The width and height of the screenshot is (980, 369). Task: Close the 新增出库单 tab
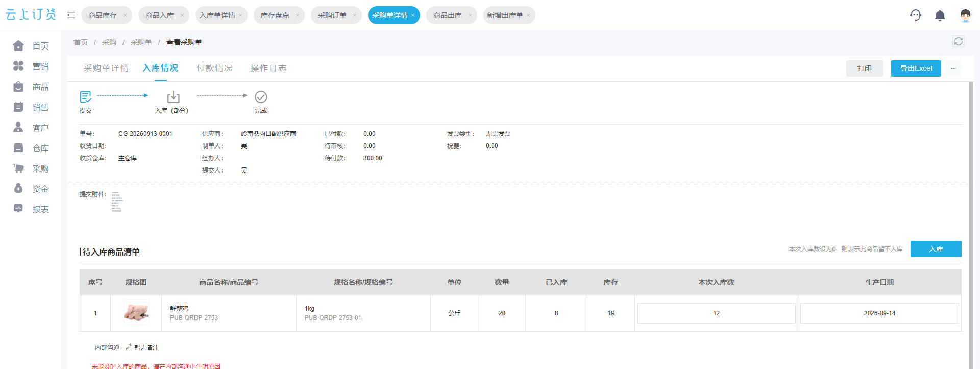pos(528,15)
